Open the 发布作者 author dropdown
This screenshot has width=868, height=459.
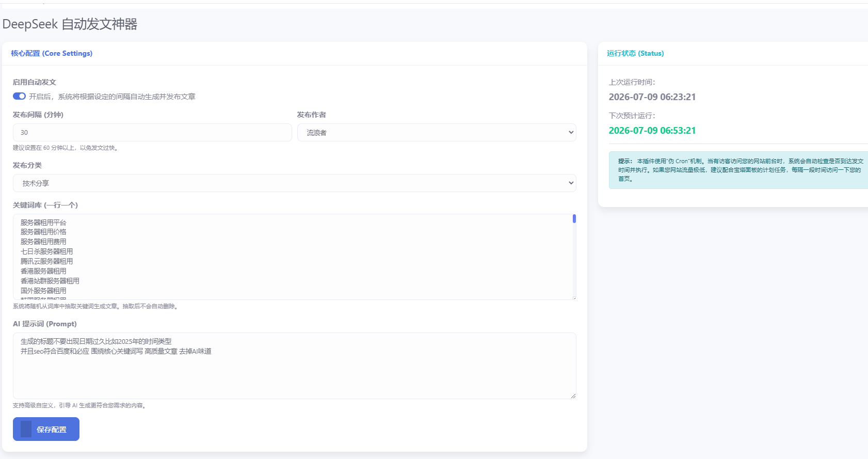pyautogui.click(x=437, y=132)
